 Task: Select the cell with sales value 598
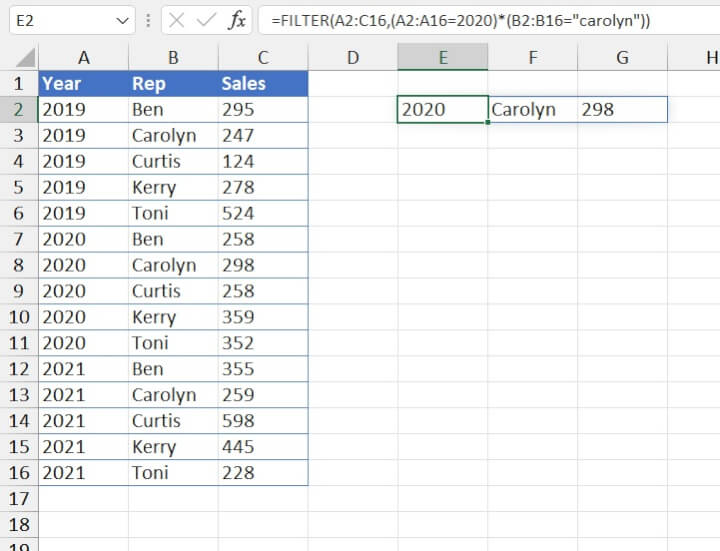tap(262, 421)
